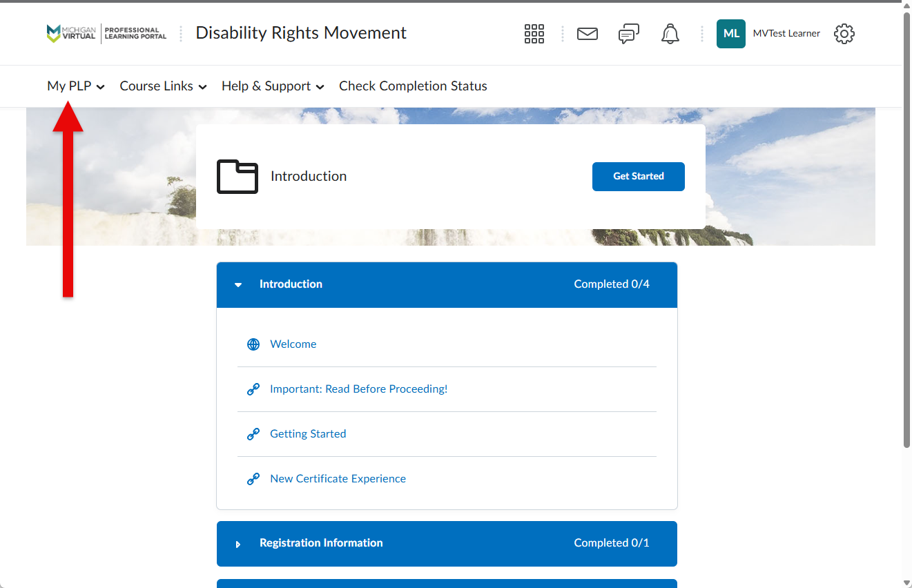Click the scrollbar down arrow
The image size is (912, 588).
tap(907, 582)
